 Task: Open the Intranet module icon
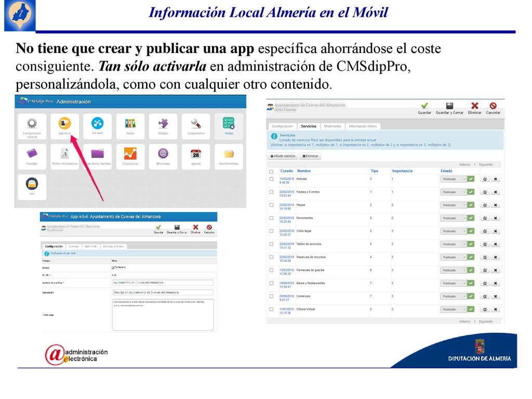97,126
